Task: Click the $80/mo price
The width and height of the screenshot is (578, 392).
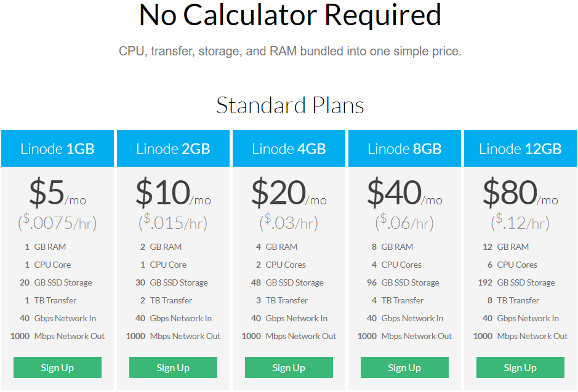Action: (x=520, y=193)
